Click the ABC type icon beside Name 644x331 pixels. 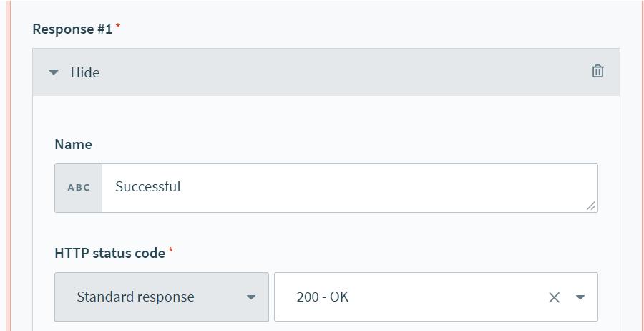(79, 188)
